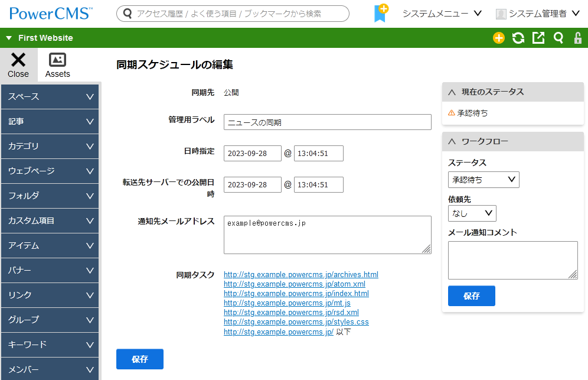Click the 通知先メールアドレス textarea

point(328,235)
